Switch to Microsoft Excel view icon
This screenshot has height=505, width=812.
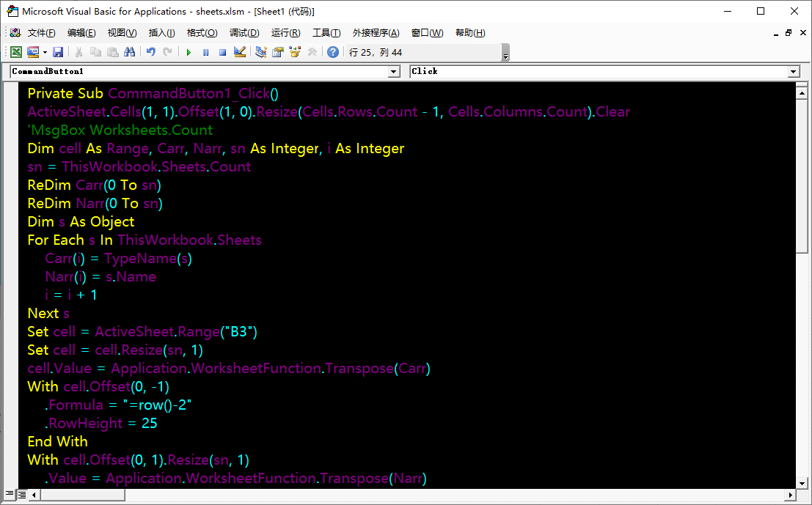click(x=16, y=52)
